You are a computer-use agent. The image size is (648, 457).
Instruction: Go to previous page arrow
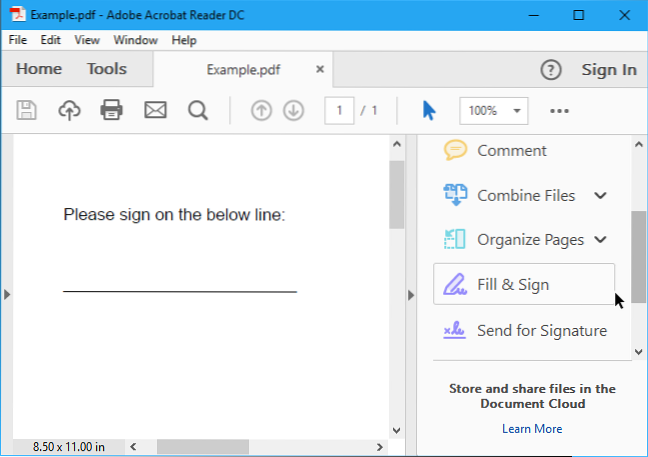[x=261, y=110]
